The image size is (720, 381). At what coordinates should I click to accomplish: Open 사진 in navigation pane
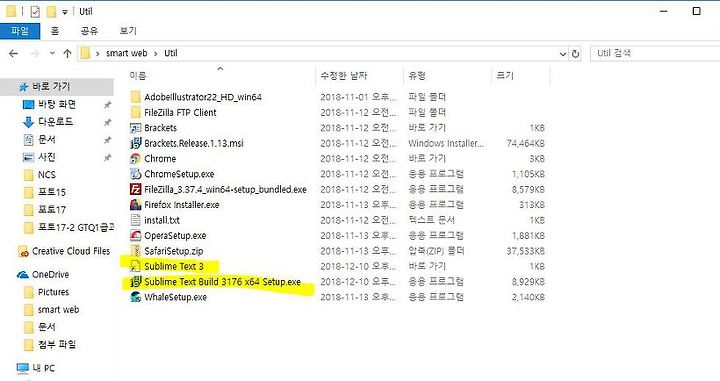coord(46,157)
